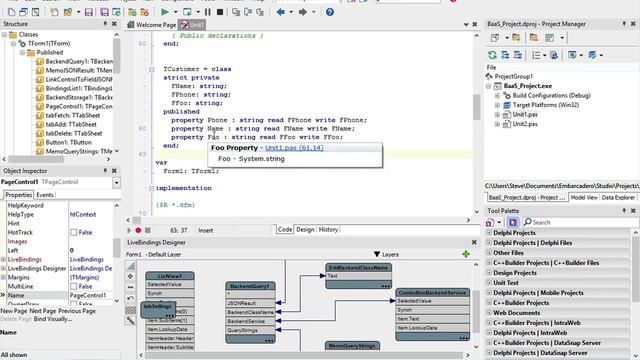Expand the Unit2.pas project node
This screenshot has height=360, width=640.
pyautogui.click(x=497, y=124)
